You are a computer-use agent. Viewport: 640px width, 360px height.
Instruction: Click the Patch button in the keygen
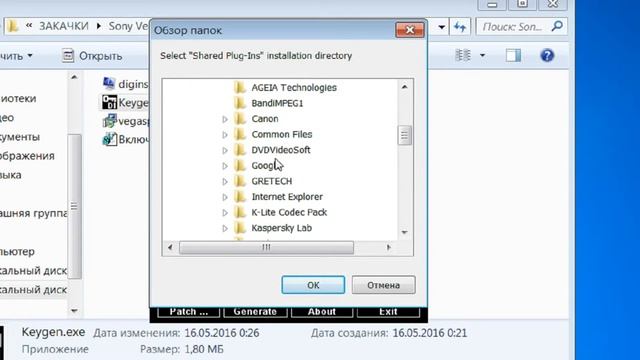[x=189, y=311]
